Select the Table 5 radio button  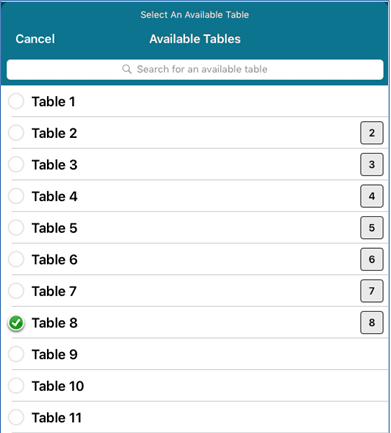pos(16,228)
